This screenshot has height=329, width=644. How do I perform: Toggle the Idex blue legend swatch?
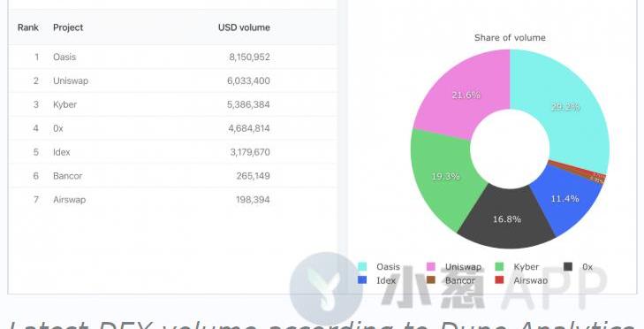pos(362,280)
